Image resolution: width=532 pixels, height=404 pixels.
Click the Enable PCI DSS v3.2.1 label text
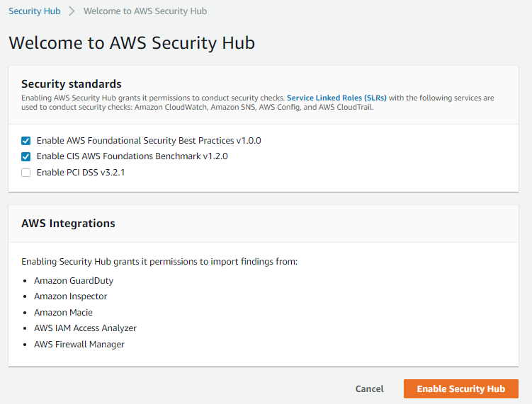(x=81, y=173)
